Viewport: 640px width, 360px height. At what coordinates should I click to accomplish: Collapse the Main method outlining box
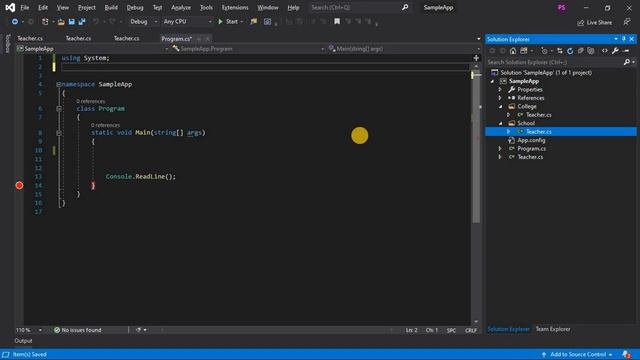tap(59, 133)
